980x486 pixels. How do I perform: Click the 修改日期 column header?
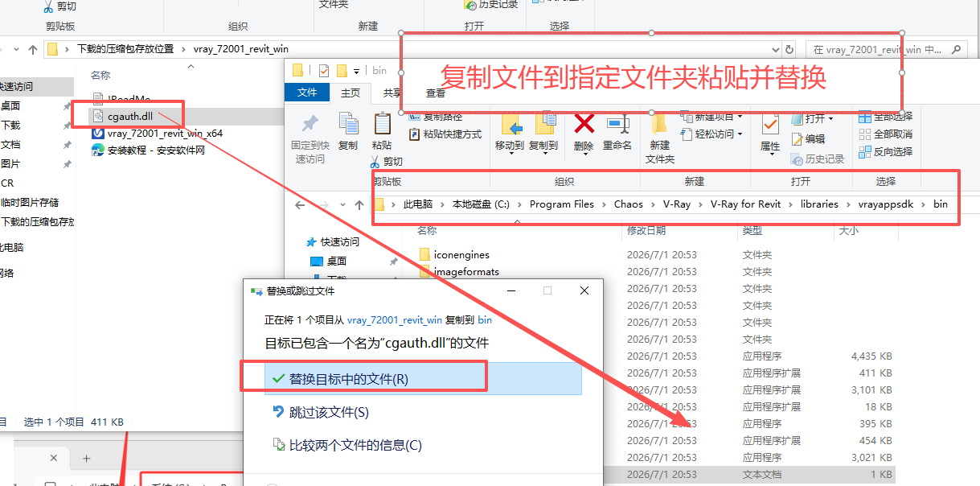646,231
